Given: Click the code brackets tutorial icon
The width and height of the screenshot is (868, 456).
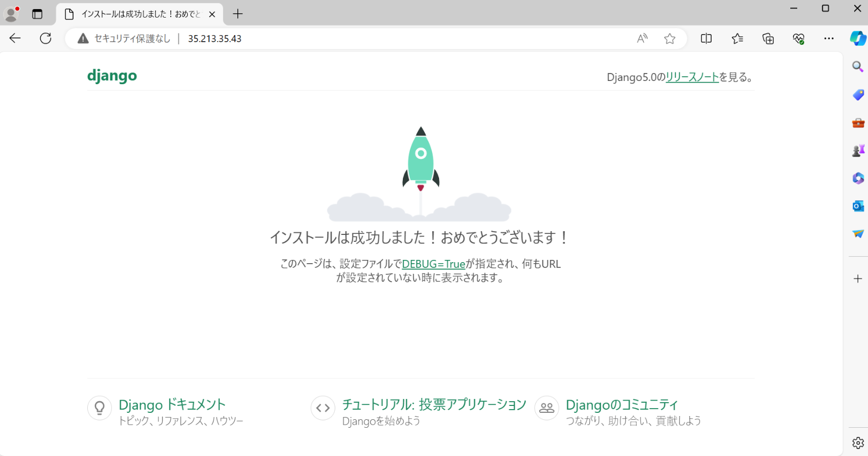Looking at the screenshot, I should point(323,408).
